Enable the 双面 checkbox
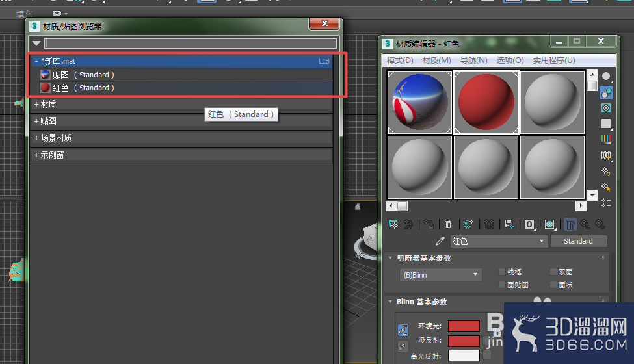This screenshot has height=364, width=634. coord(553,272)
